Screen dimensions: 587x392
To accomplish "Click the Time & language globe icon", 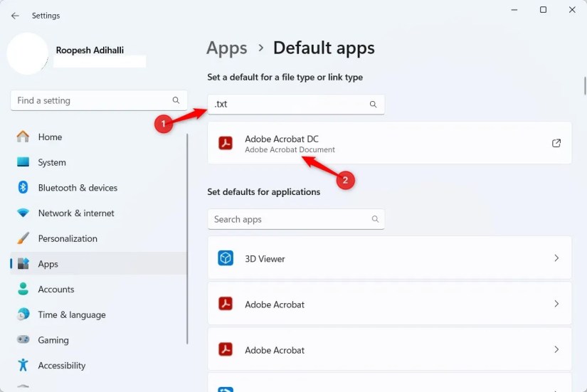I will tap(23, 314).
